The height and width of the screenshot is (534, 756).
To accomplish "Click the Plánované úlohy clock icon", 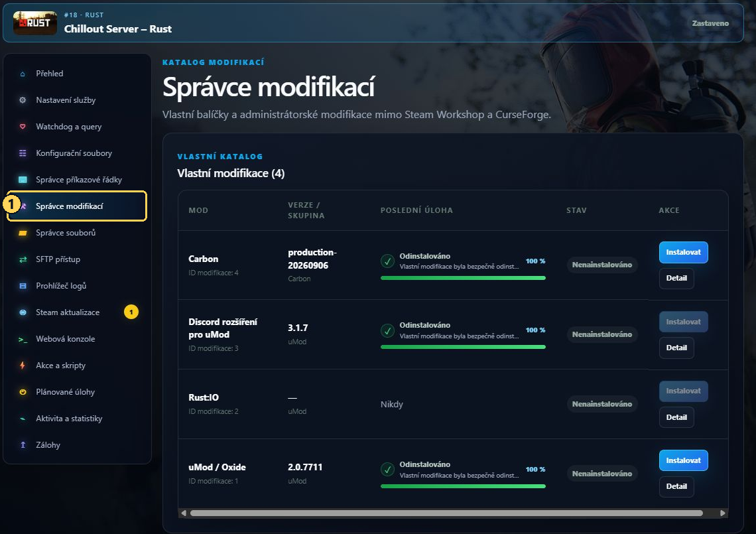I will point(22,391).
